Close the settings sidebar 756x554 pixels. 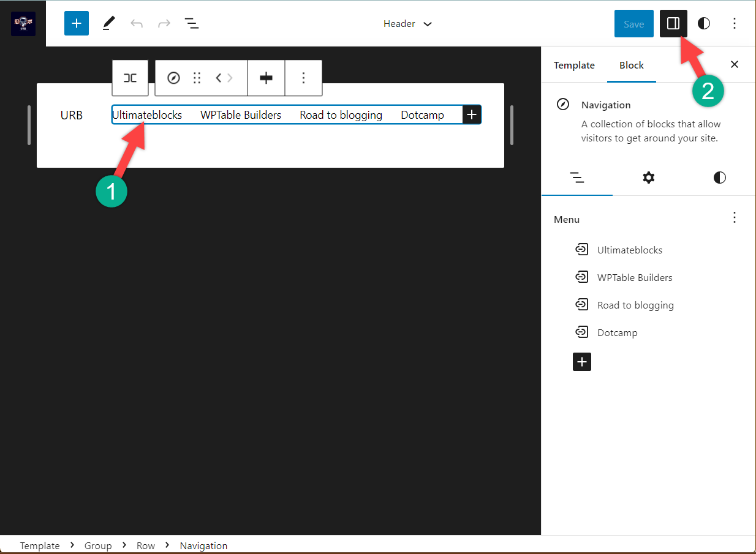[735, 64]
